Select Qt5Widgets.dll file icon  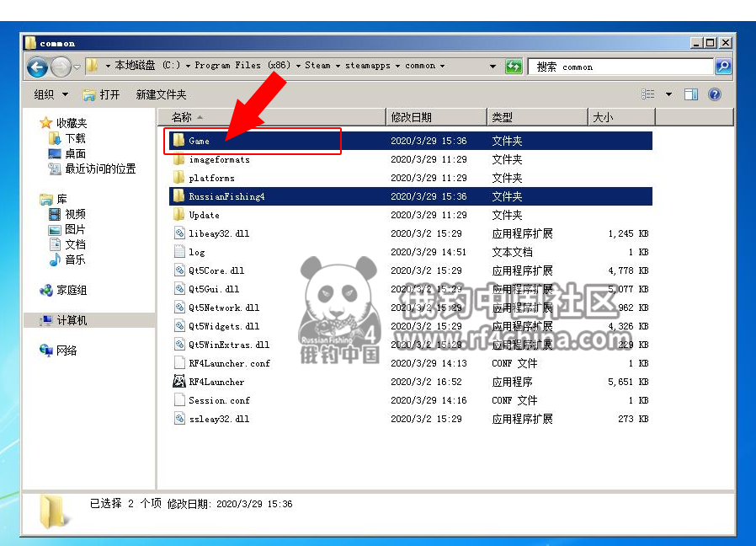tap(179, 326)
